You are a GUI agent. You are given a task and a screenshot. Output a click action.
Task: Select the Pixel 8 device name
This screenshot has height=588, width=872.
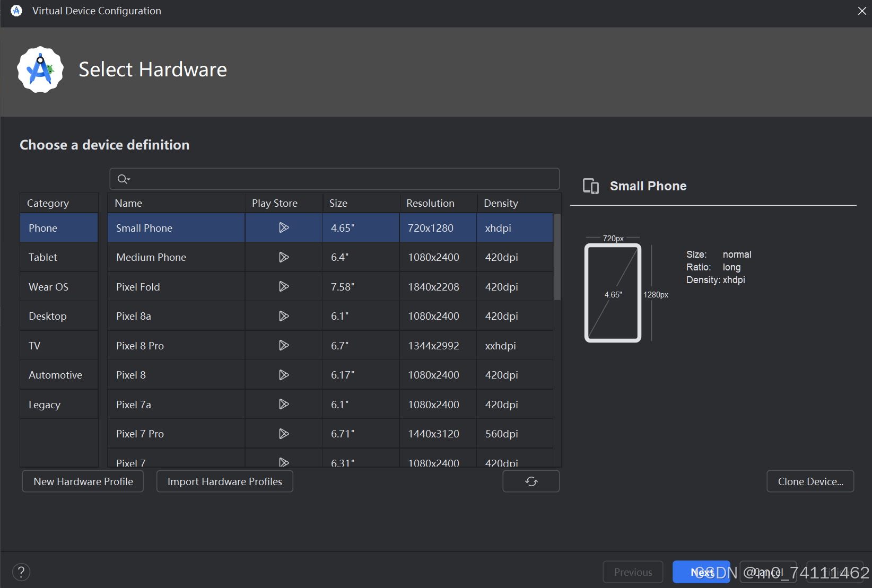coord(131,375)
